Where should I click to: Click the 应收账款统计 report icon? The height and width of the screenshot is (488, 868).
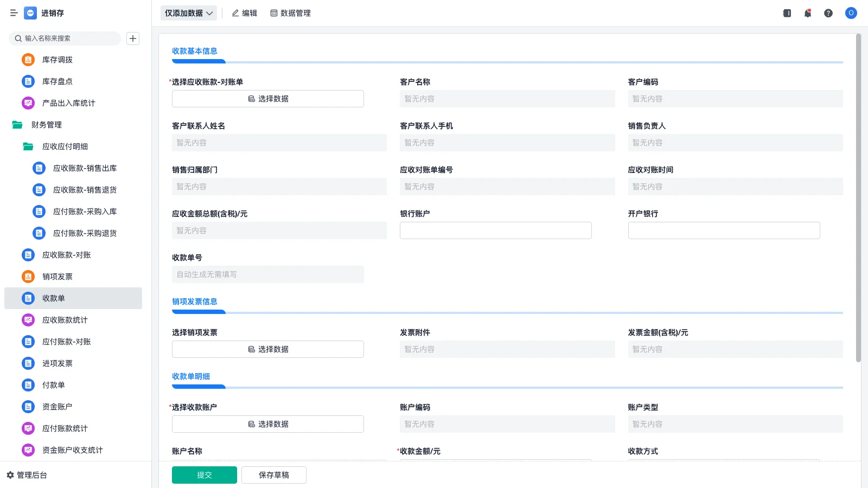[28, 320]
